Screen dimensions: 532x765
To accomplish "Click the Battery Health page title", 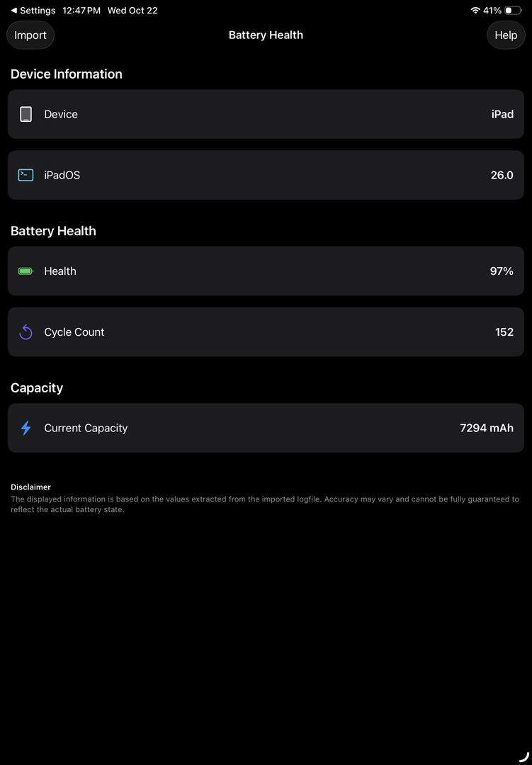I will coord(266,35).
